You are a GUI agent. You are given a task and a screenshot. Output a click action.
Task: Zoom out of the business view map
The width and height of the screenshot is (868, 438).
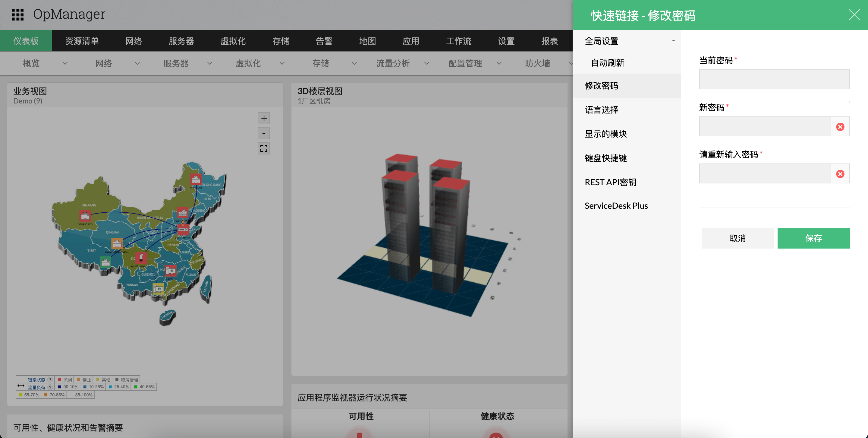coord(264,133)
